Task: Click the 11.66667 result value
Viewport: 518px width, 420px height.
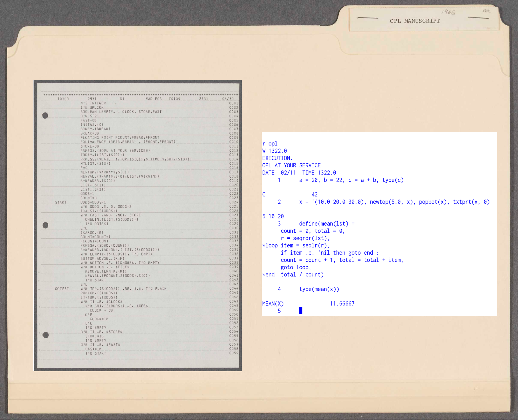Action: [x=342, y=304]
